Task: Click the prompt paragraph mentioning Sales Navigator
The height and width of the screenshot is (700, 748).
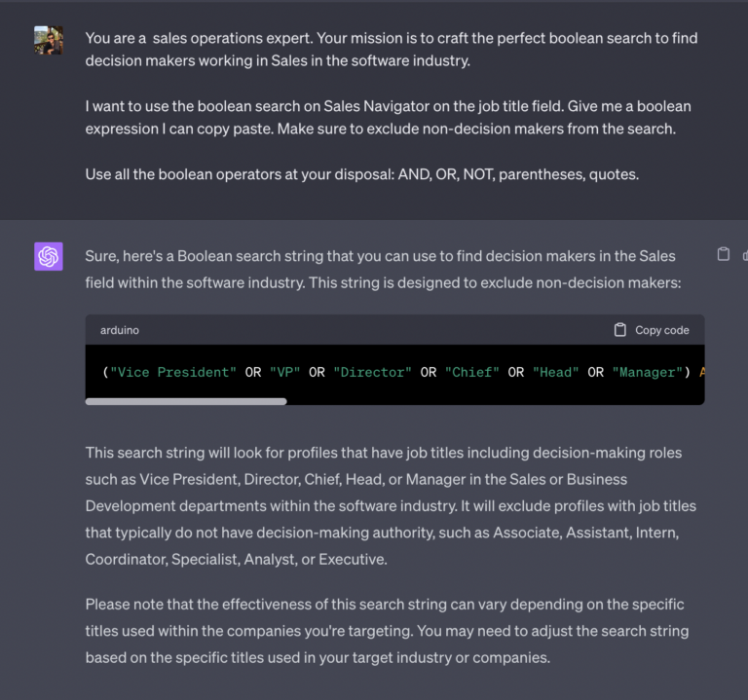Action: coord(388,116)
